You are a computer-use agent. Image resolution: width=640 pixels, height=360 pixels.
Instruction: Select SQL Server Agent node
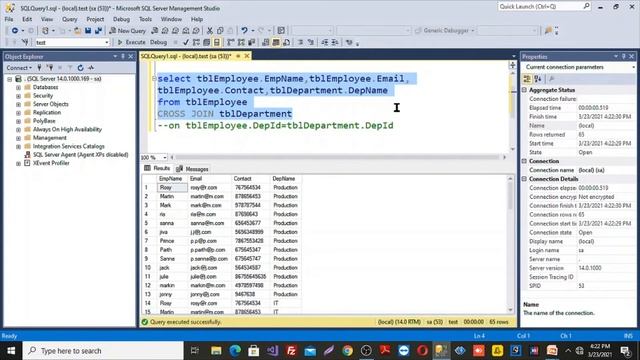80,155
